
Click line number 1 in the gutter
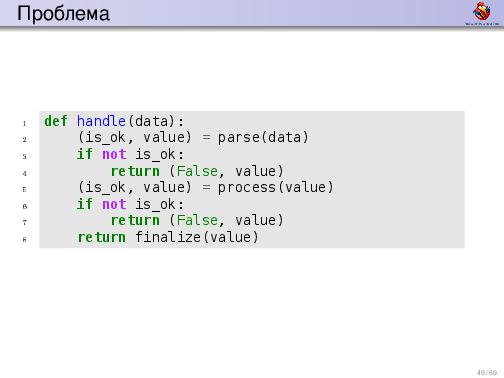[24, 124]
